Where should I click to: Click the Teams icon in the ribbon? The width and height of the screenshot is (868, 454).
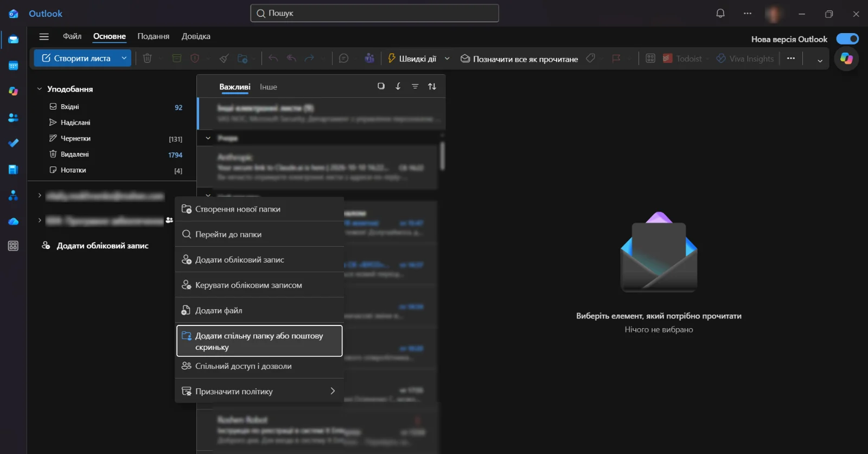369,59
